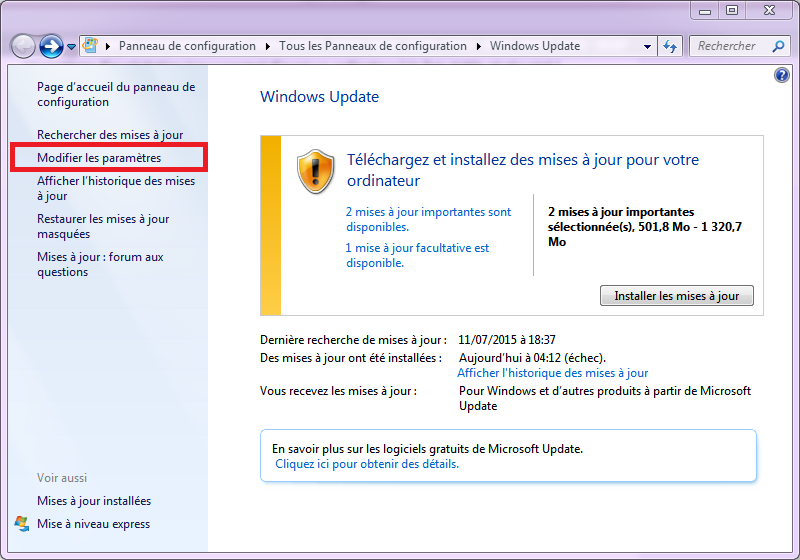Viewport: 800px width, 560px height.
Task: Open Mises à jour : forum aux questions
Action: (100, 264)
